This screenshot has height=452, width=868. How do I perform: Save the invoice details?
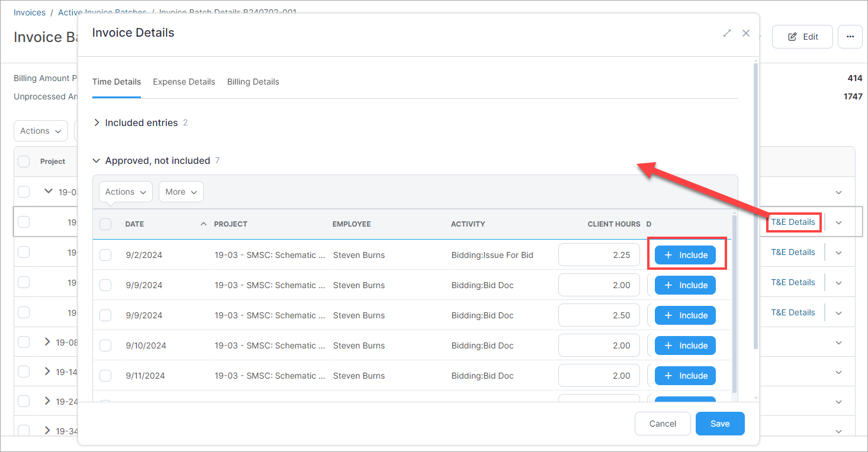tap(719, 424)
